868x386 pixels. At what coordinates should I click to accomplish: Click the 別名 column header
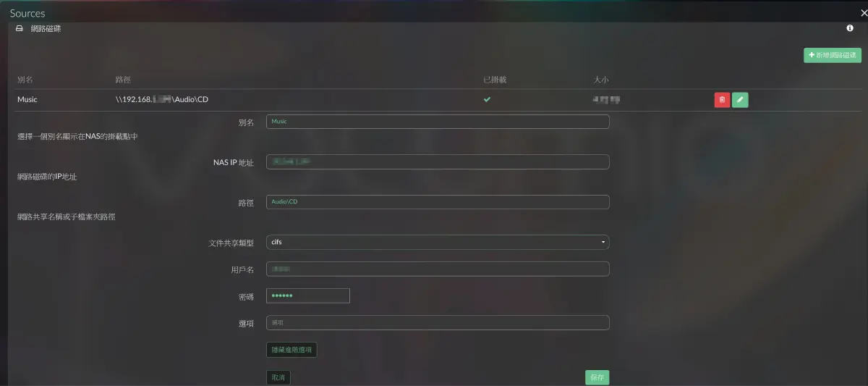pyautogui.click(x=25, y=79)
